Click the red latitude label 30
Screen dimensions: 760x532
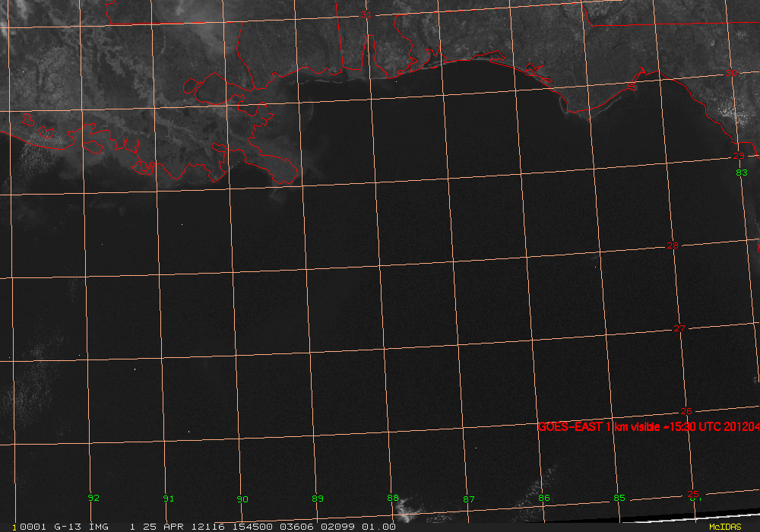coord(731,73)
